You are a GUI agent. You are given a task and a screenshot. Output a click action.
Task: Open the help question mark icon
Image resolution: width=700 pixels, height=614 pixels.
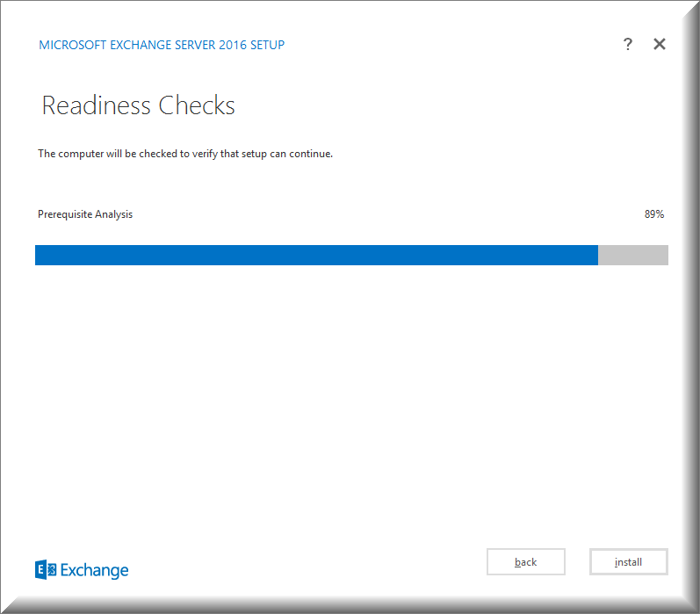click(628, 44)
